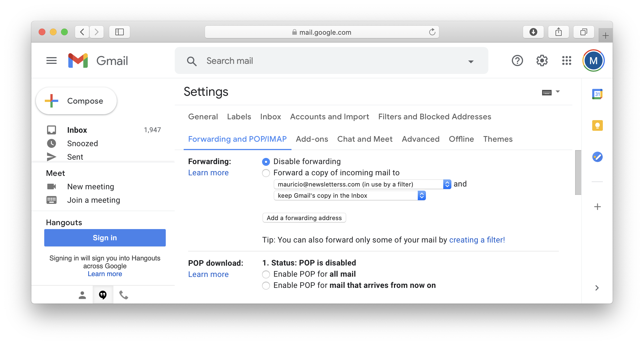The image size is (644, 345).
Task: Open the Google apps grid
Action: pos(566,60)
